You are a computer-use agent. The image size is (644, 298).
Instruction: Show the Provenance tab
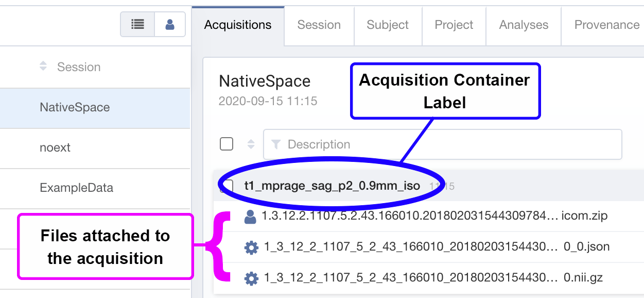click(606, 25)
